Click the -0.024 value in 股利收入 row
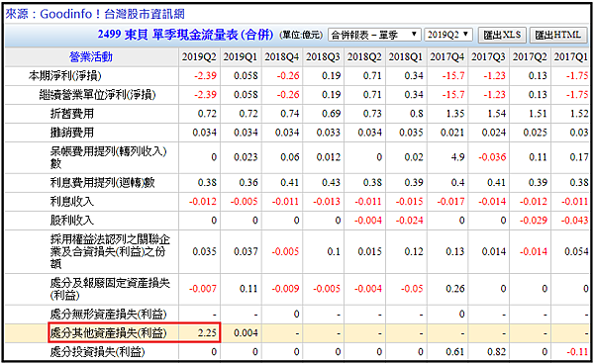The image size is (594, 364). coord(409,221)
